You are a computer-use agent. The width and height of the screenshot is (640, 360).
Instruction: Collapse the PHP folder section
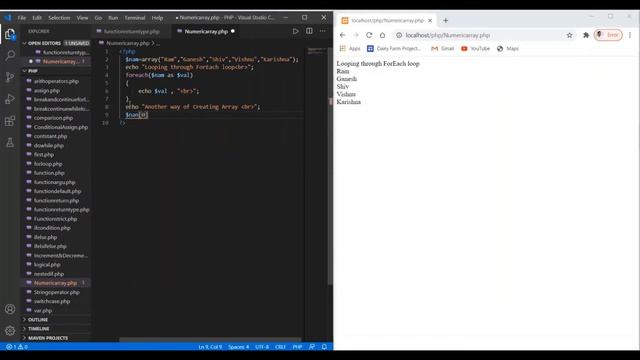(x=56, y=71)
